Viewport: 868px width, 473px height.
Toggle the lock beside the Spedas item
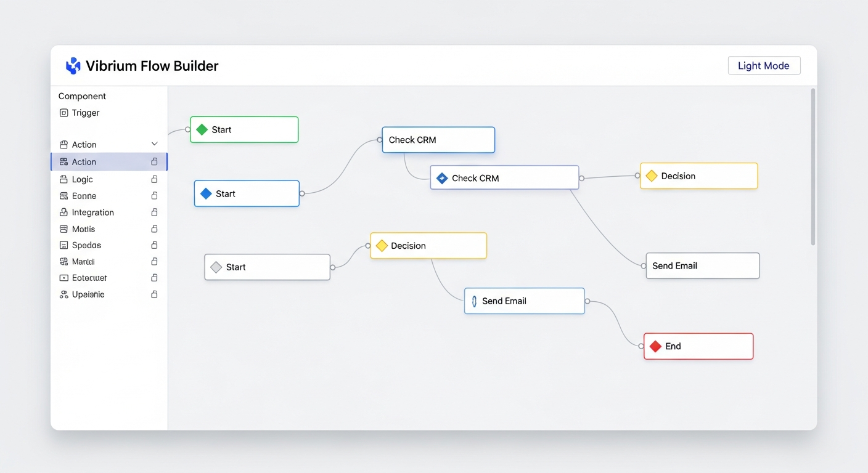[154, 245]
